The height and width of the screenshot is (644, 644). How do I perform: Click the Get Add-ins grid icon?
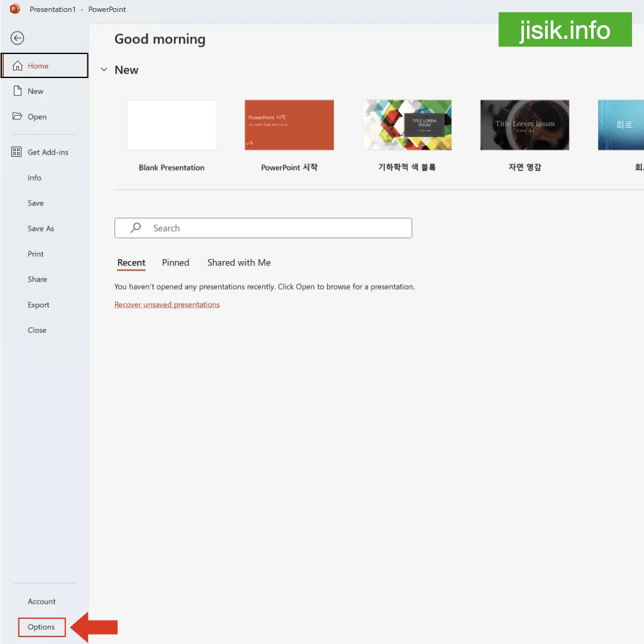coord(16,152)
